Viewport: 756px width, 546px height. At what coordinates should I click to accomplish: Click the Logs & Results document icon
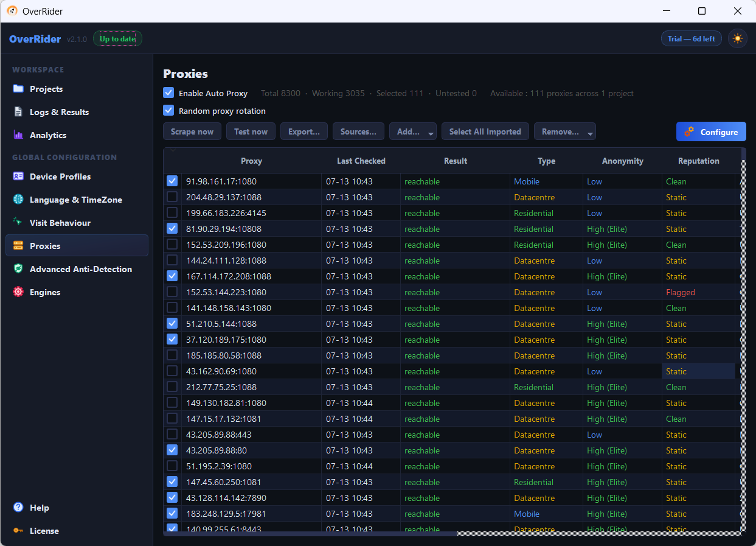(18, 112)
